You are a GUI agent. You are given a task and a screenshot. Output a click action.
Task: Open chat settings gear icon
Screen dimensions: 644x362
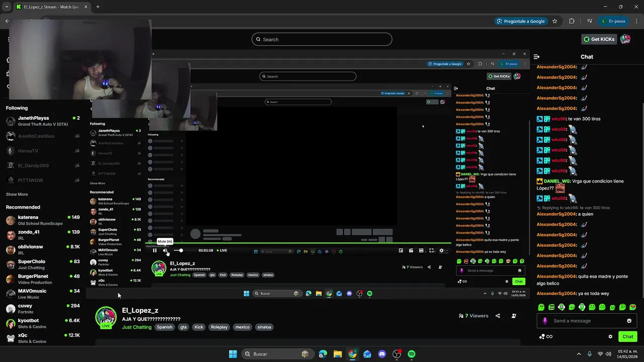[610, 336]
